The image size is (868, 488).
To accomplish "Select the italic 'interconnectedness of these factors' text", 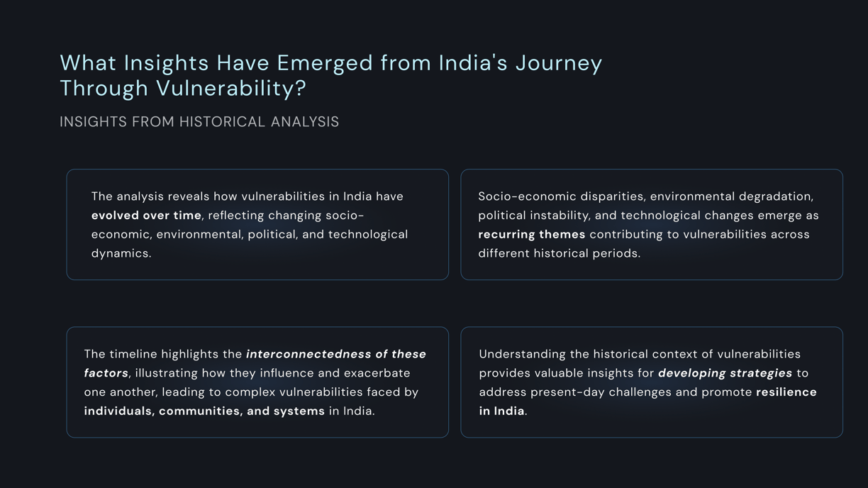I will tap(255, 363).
